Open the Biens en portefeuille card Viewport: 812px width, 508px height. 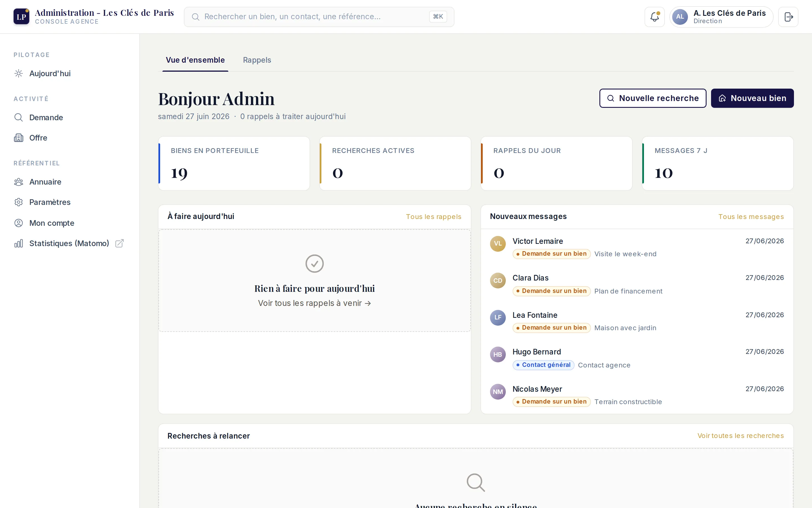[x=234, y=163]
